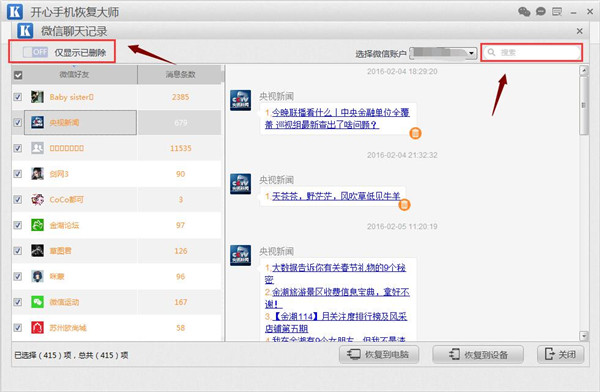This screenshot has width=600, height=392.
Task: Click the 恢复到设备 button
Action: click(x=478, y=354)
